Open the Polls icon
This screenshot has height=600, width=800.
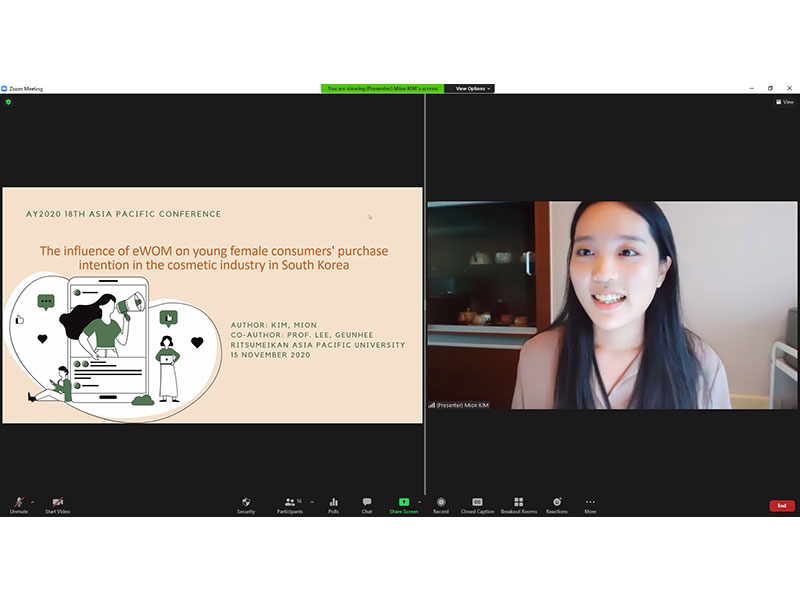(x=334, y=503)
